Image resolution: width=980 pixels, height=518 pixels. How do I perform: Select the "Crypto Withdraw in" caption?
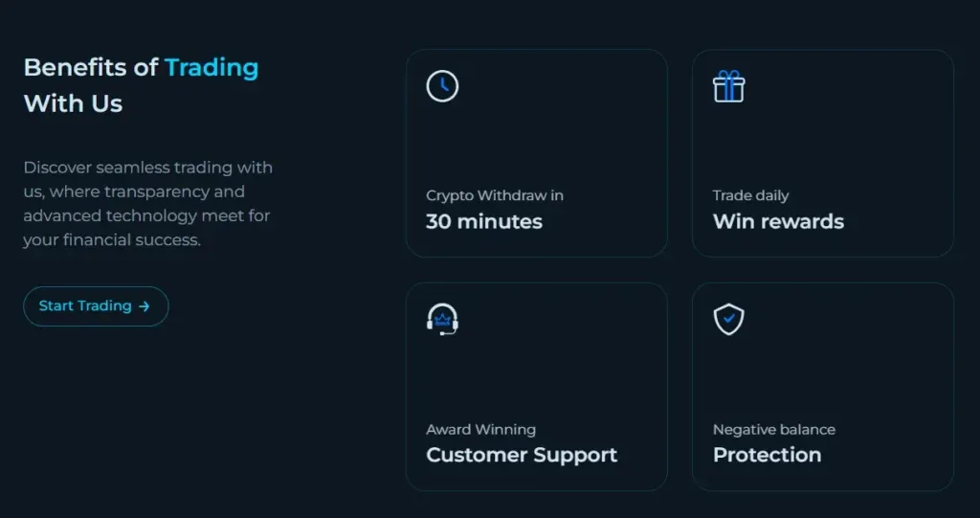[495, 195]
